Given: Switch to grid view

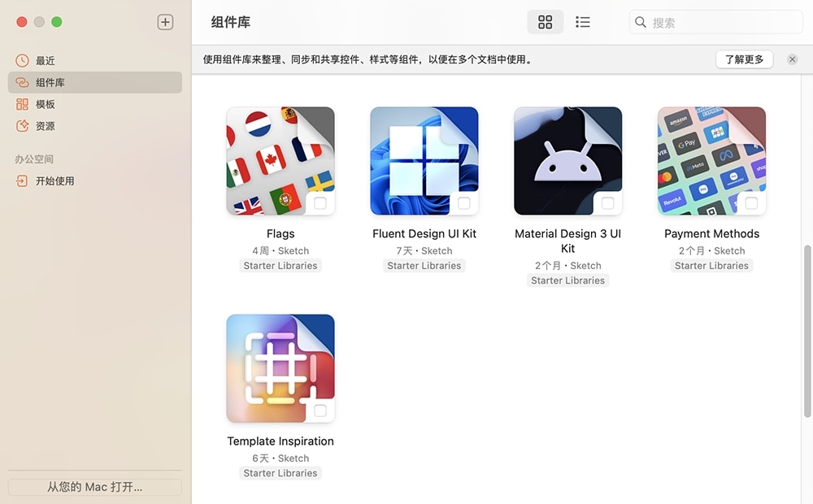Looking at the screenshot, I should point(545,22).
